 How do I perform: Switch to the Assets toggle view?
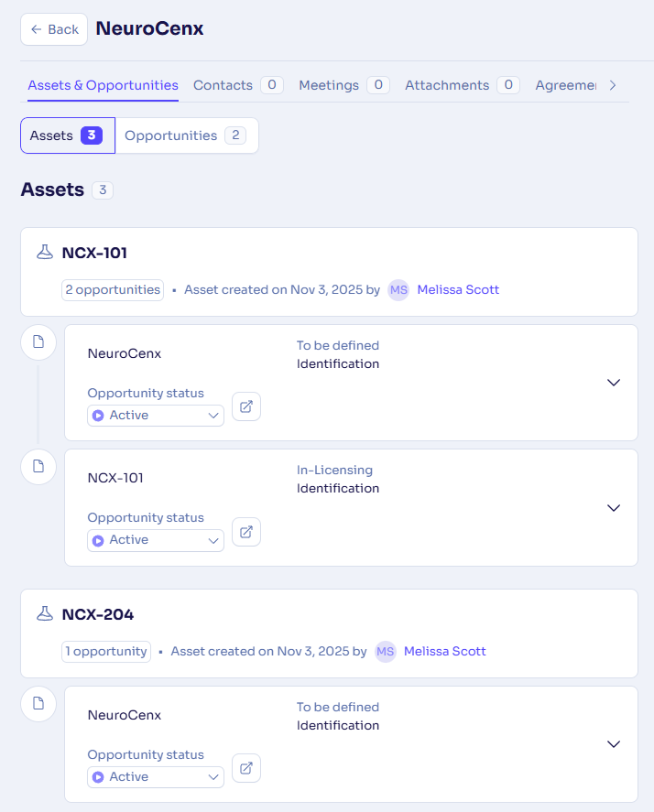pyautogui.click(x=68, y=135)
